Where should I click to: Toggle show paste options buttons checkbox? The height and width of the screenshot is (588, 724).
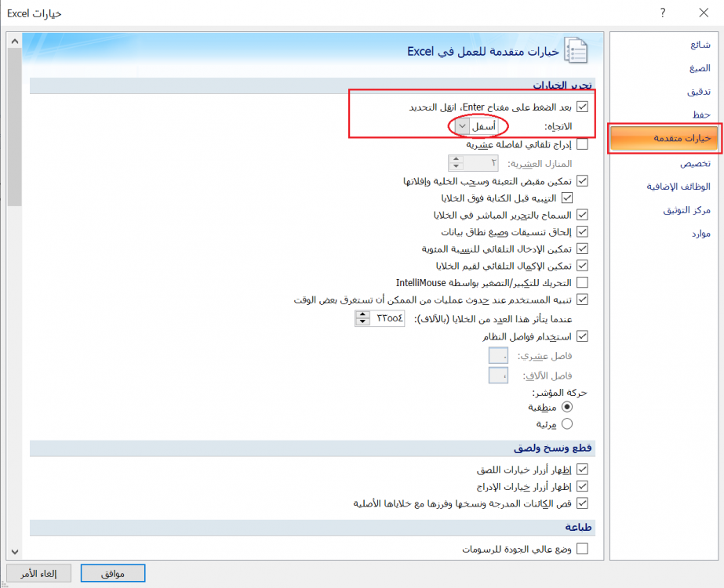(582, 470)
